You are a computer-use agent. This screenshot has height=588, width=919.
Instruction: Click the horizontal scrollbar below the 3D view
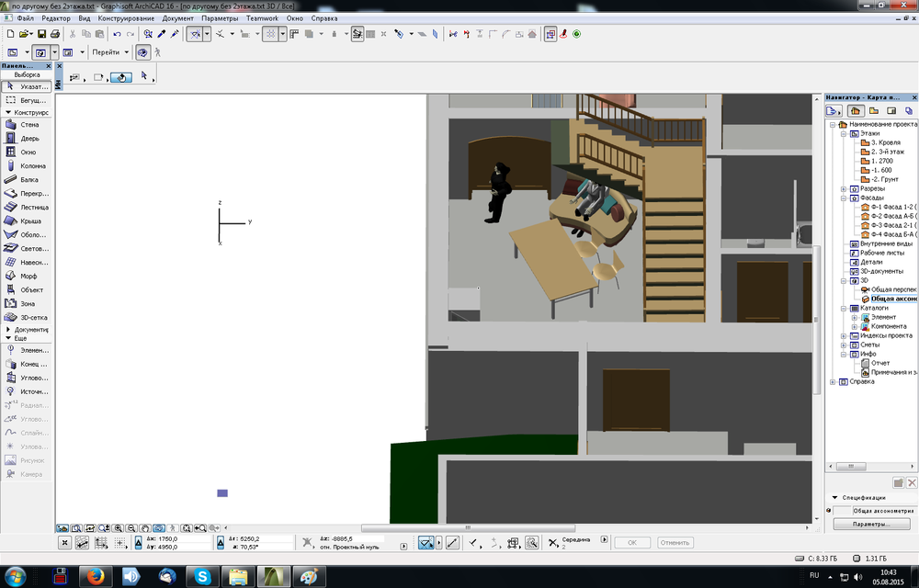click(469, 526)
